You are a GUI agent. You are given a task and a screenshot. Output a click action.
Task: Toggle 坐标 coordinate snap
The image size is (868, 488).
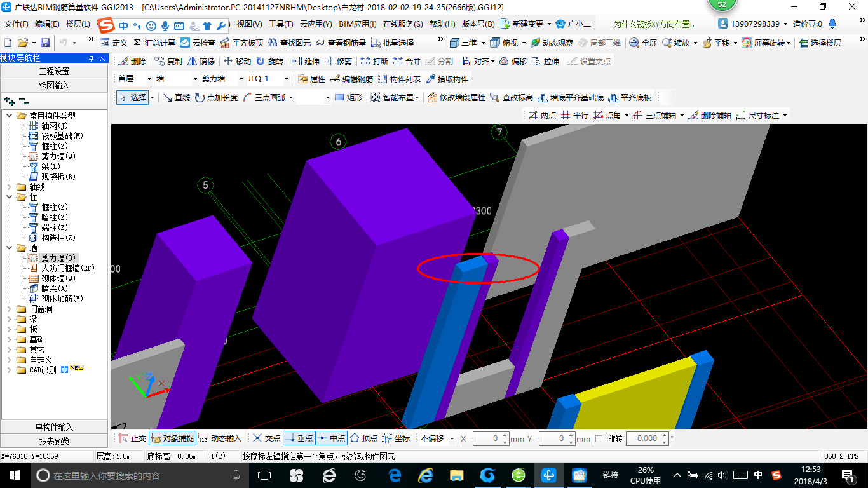pos(397,438)
